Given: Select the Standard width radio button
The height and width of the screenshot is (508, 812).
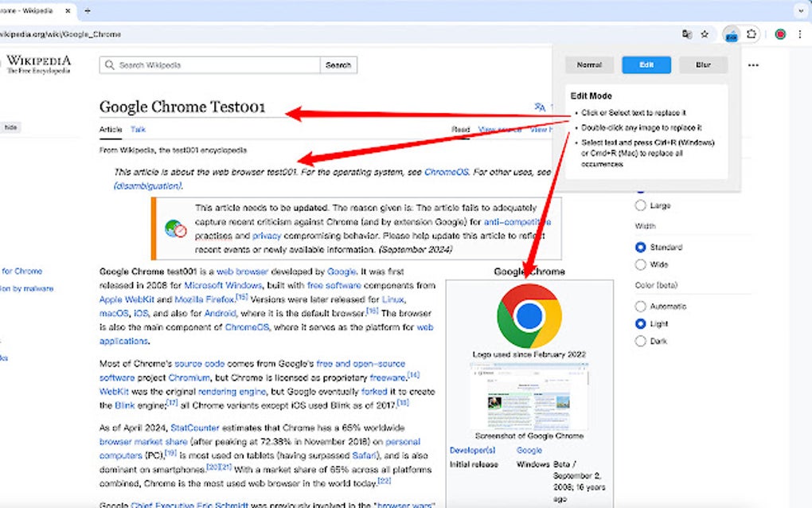Looking at the screenshot, I should click(x=641, y=247).
